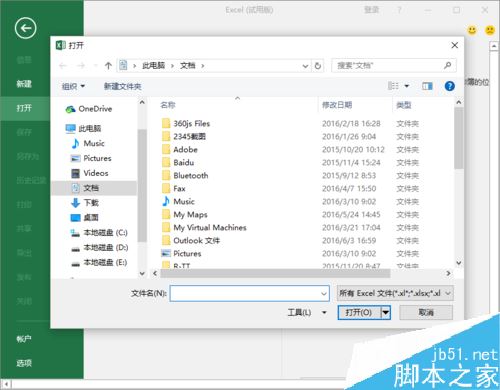Screen dimensions: 500x390
Task: Open the 工具(L) dropdown
Action: (x=307, y=313)
